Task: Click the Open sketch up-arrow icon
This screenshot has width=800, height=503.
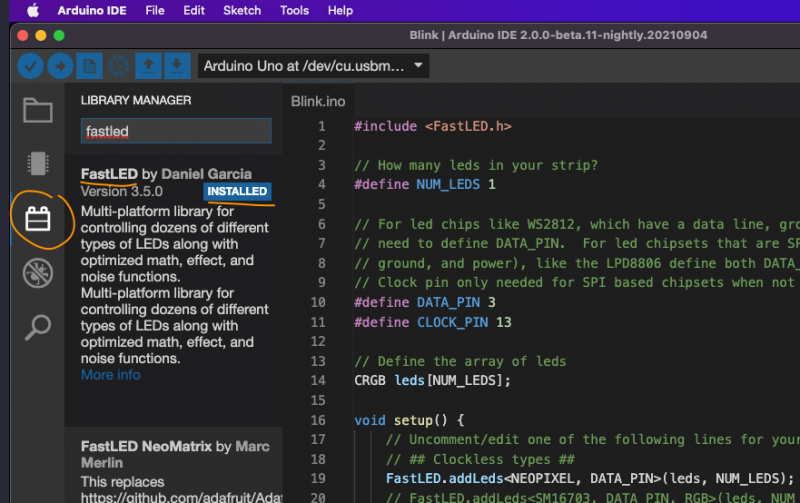Action: [x=148, y=66]
